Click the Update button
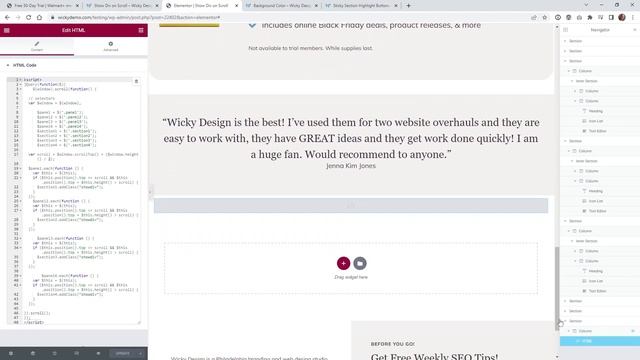 pos(122,353)
